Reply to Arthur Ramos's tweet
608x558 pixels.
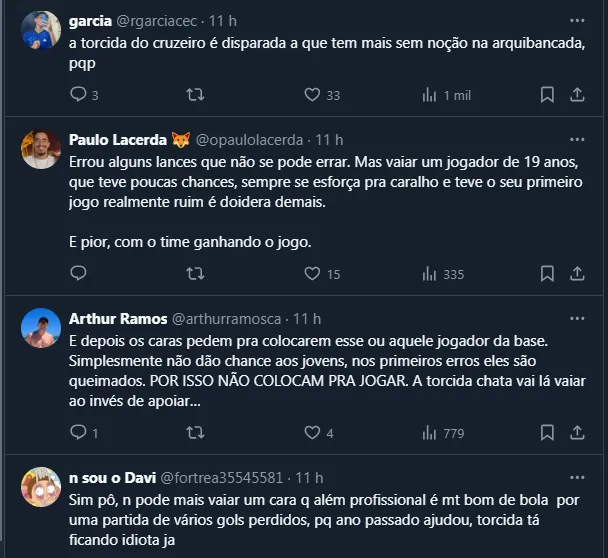coord(79,433)
